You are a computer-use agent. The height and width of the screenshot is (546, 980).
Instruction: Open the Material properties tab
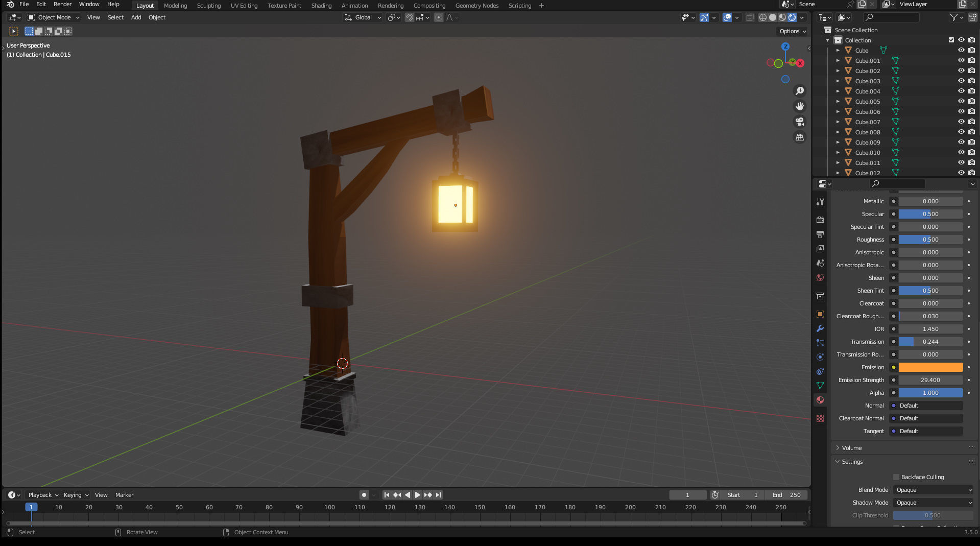[820, 400]
